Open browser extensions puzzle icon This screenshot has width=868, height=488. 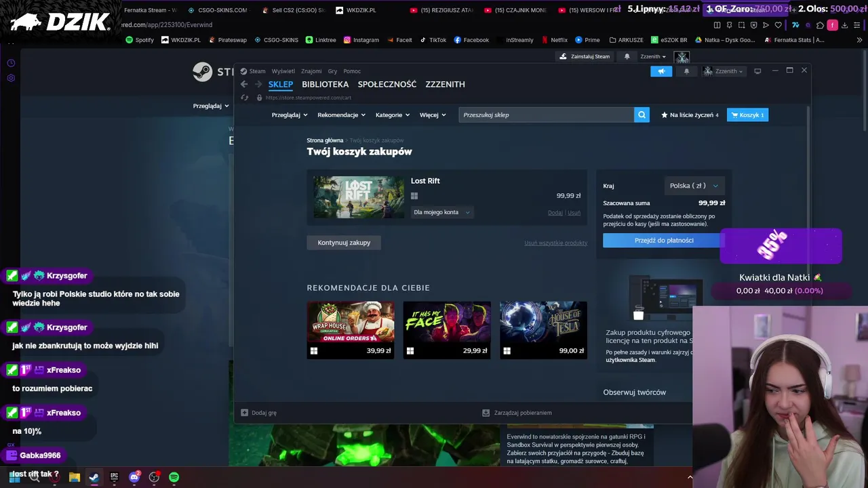point(820,25)
